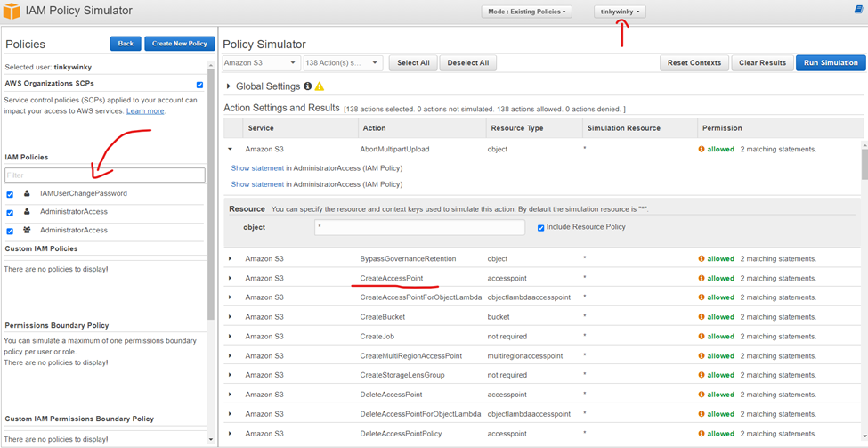Click the AWS cube logo icon
The image size is (868, 448).
click(x=11, y=11)
